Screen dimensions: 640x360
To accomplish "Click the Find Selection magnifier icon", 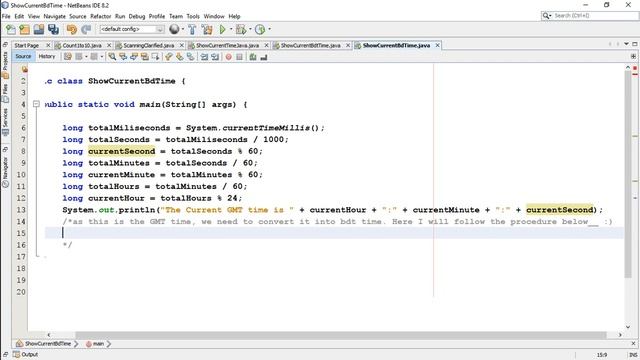I will coord(112,57).
